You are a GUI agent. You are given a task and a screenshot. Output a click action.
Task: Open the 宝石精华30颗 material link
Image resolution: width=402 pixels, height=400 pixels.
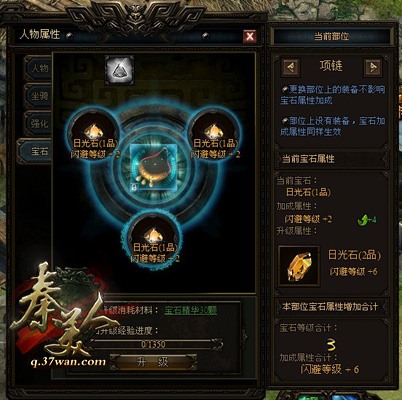coord(191,310)
